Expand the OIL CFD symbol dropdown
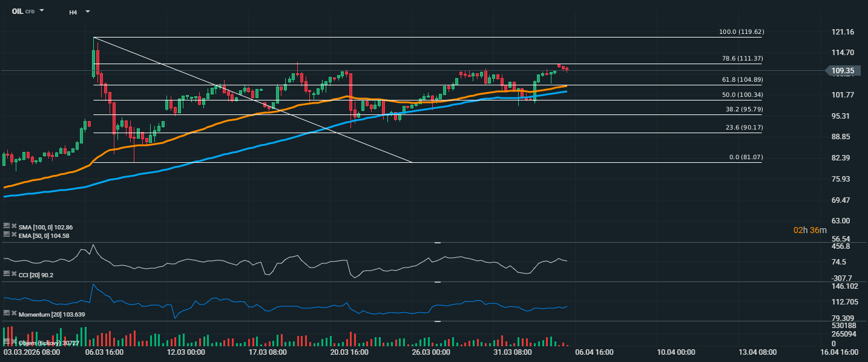This screenshot has width=868, height=362. [x=42, y=11]
